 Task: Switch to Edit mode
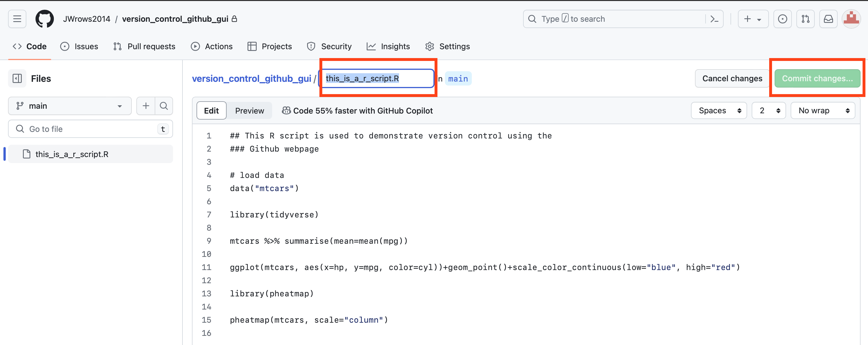point(211,110)
